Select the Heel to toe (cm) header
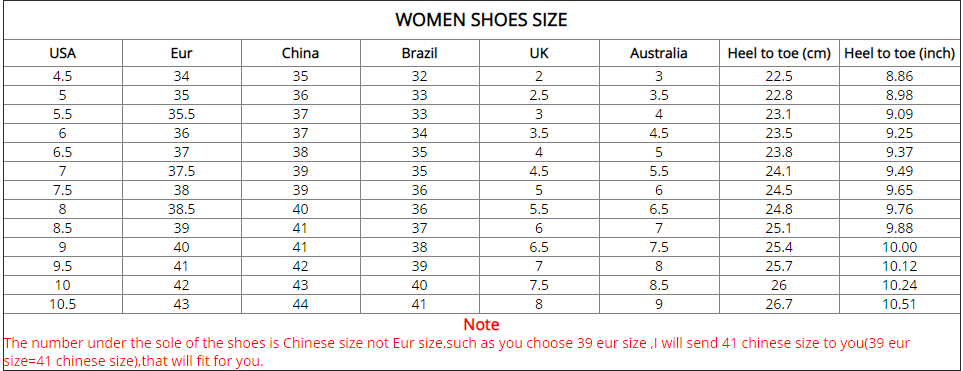 (x=779, y=53)
